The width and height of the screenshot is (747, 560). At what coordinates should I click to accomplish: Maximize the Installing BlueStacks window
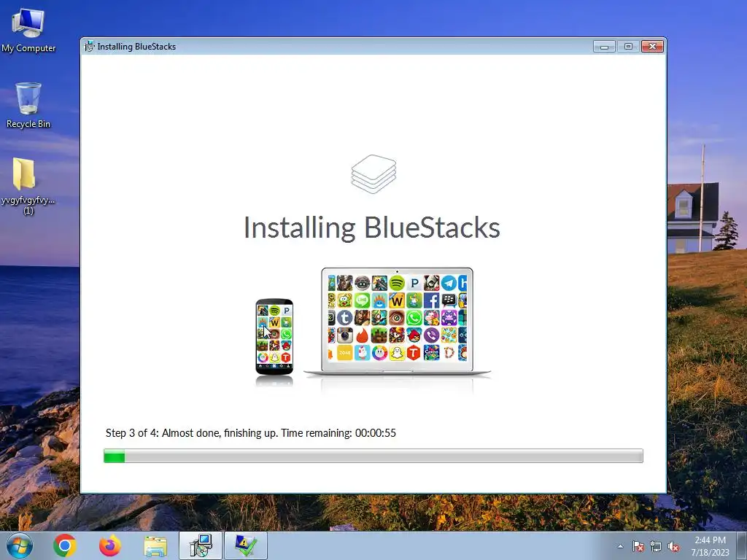coord(628,46)
